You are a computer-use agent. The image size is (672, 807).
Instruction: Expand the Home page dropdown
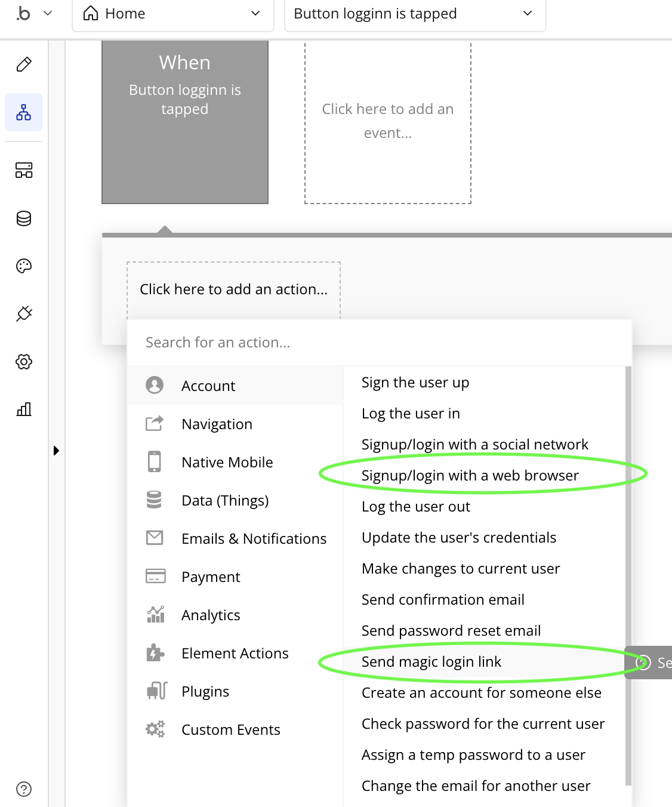pyautogui.click(x=173, y=14)
